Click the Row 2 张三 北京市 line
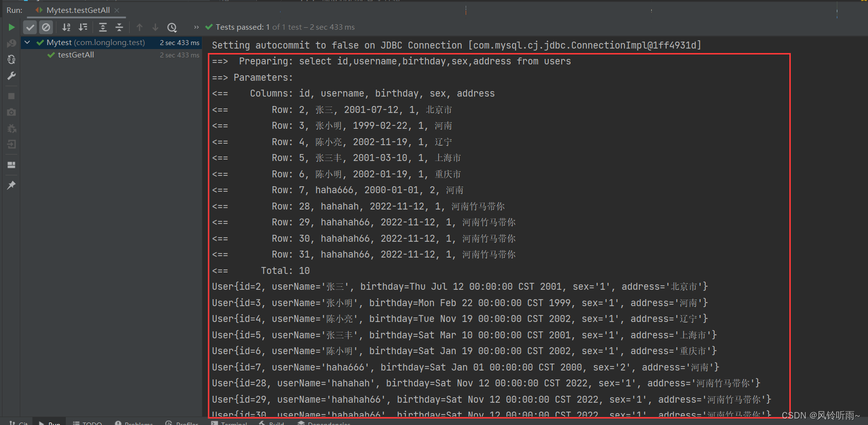 coord(332,110)
